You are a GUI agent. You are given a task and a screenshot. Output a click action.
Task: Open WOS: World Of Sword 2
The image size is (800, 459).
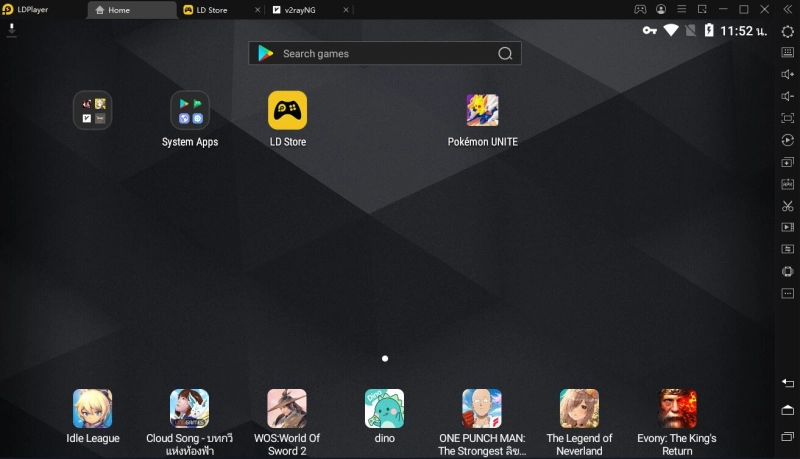click(x=287, y=409)
